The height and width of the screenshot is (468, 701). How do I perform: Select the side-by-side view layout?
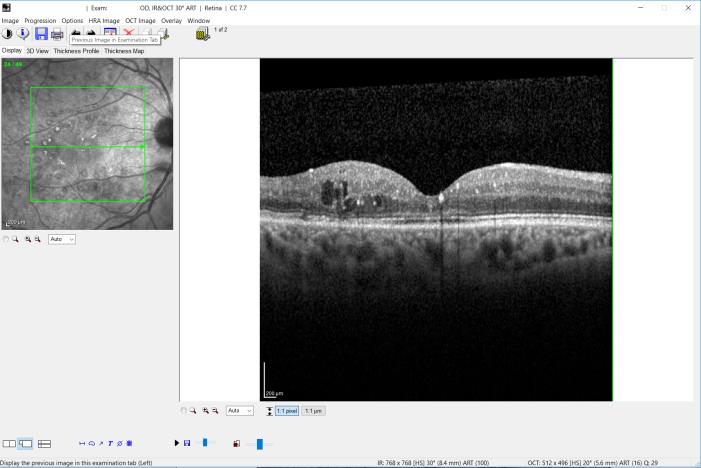click(x=9, y=443)
